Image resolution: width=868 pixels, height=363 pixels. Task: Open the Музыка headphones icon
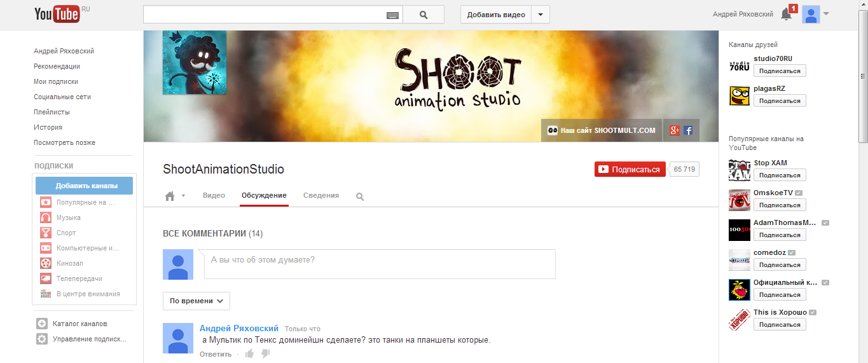[46, 217]
